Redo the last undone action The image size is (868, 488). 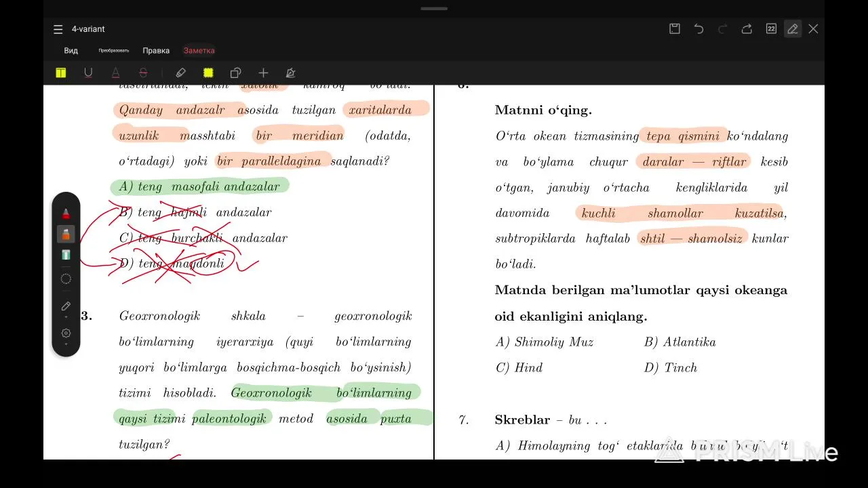pos(722,28)
